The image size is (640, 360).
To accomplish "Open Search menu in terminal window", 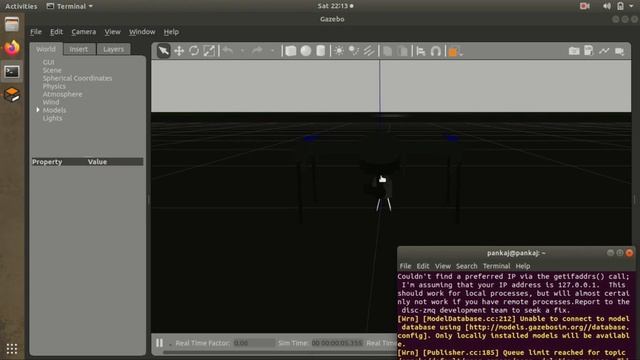I will 467,266.
